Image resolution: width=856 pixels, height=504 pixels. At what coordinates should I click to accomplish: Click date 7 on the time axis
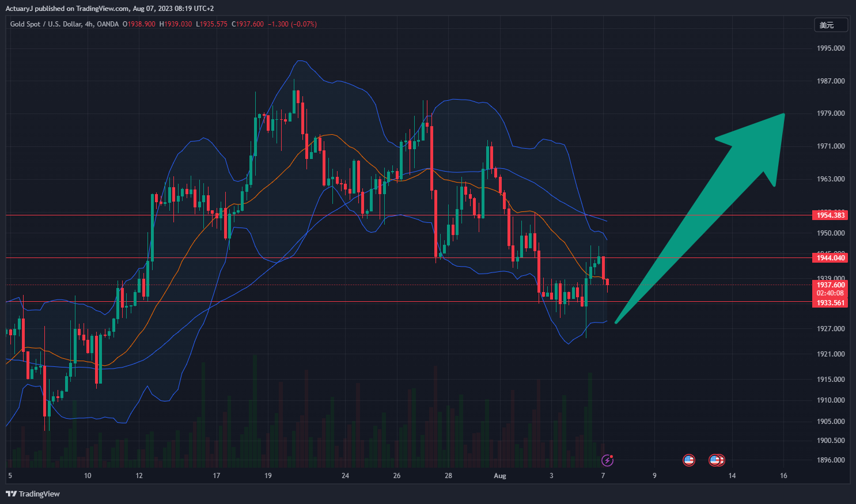pos(603,476)
